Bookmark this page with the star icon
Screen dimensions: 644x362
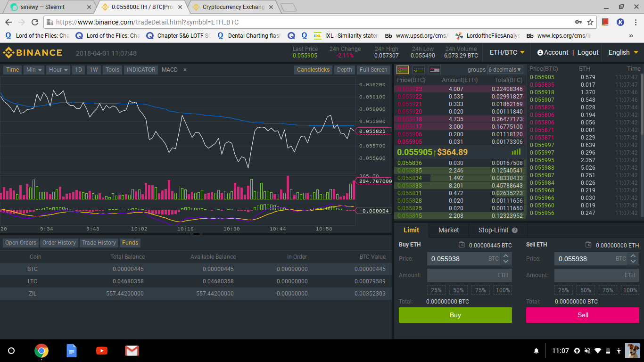tap(590, 22)
